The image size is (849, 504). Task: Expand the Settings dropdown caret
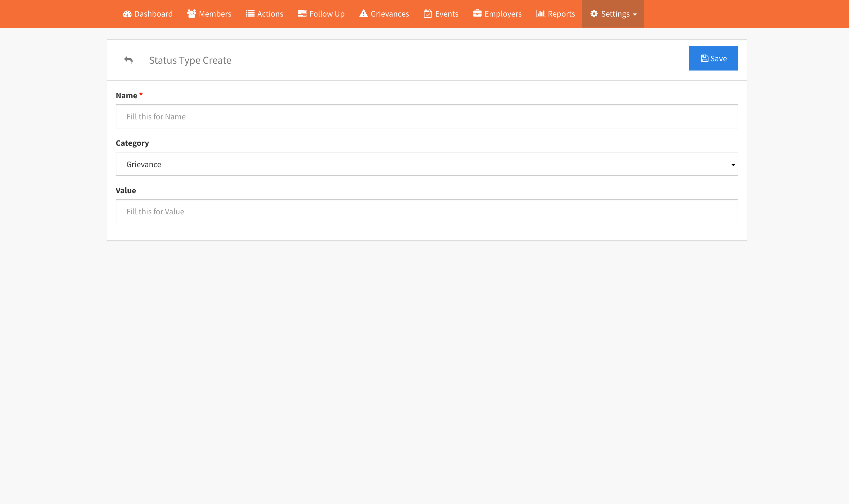pyautogui.click(x=635, y=15)
